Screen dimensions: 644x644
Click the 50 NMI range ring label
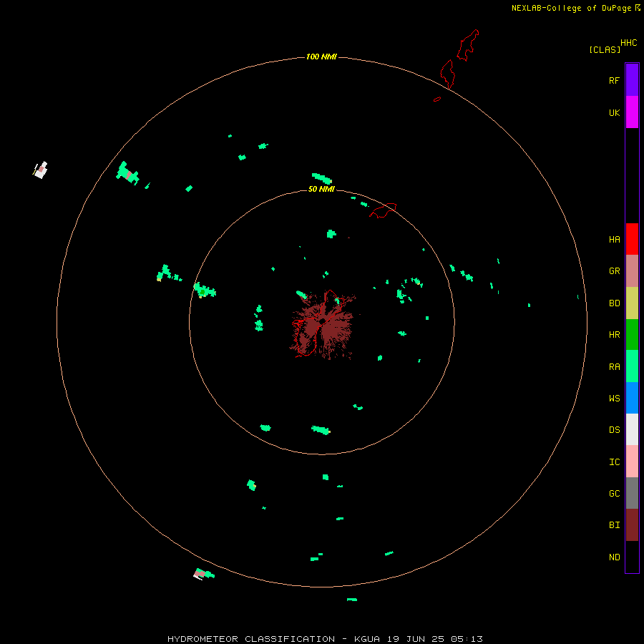[x=321, y=189]
